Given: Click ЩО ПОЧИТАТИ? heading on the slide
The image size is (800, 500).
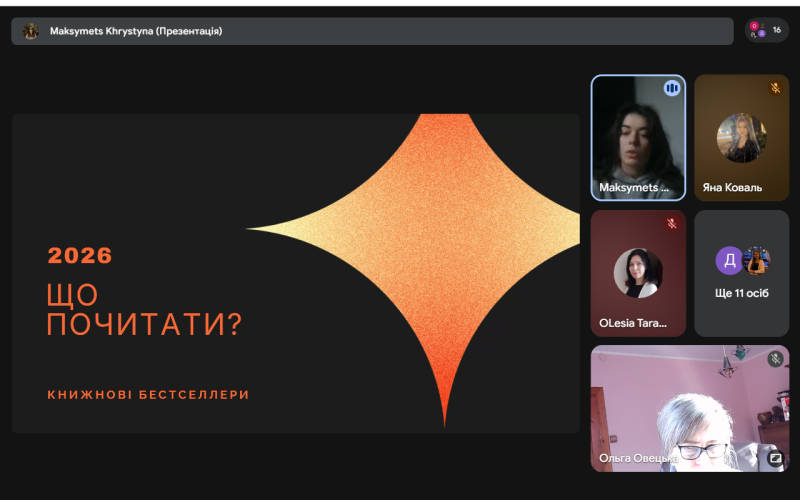Looking at the screenshot, I should 145,310.
